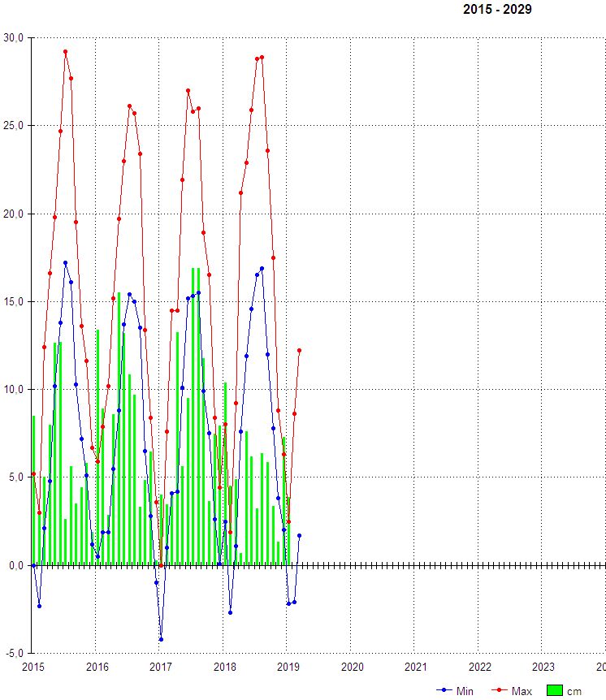
Task: Select the "Min" legend text label
Action: tap(465, 691)
